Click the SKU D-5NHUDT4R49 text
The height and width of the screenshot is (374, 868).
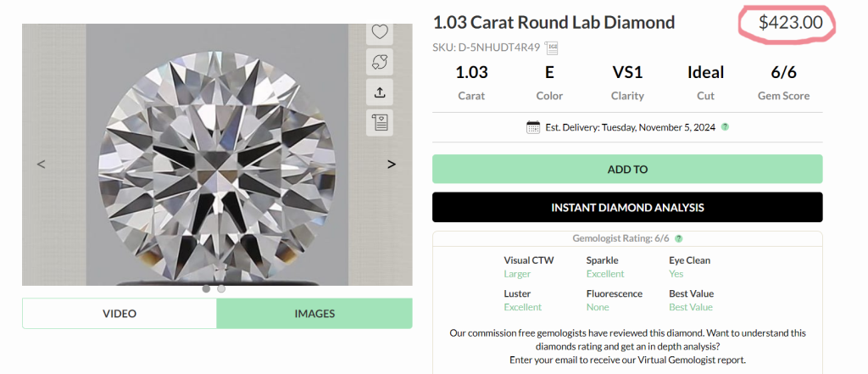[x=487, y=47]
